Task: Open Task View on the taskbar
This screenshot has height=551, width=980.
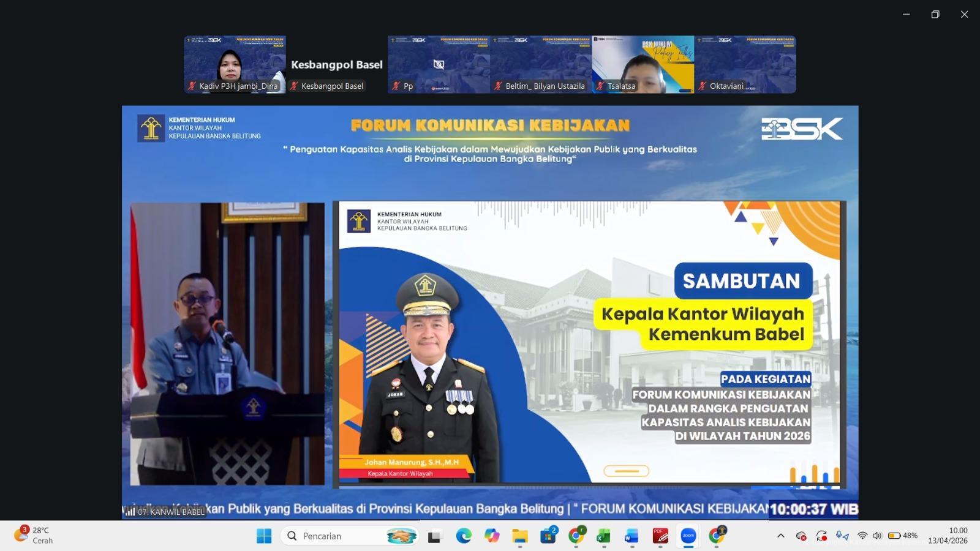Action: coord(435,536)
